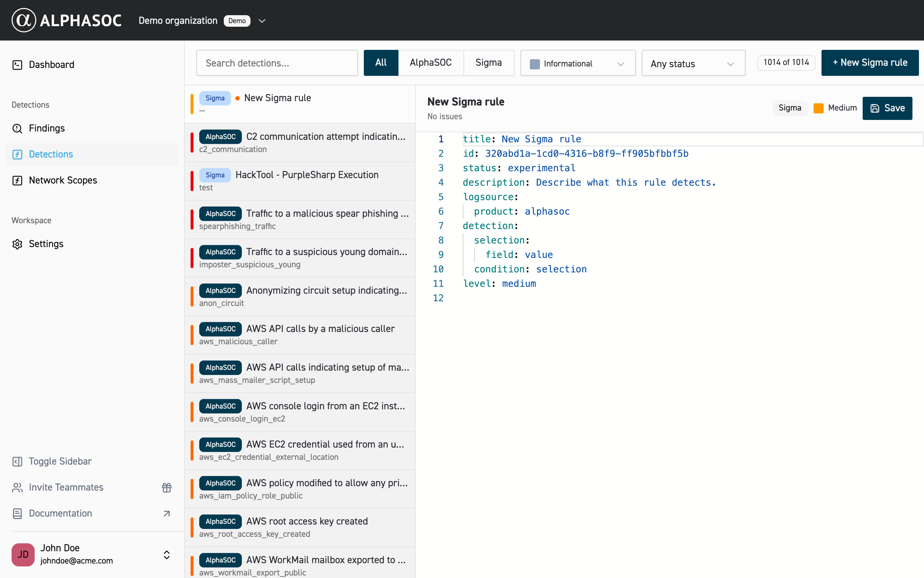Click the Toggle Sidebar icon

click(17, 461)
